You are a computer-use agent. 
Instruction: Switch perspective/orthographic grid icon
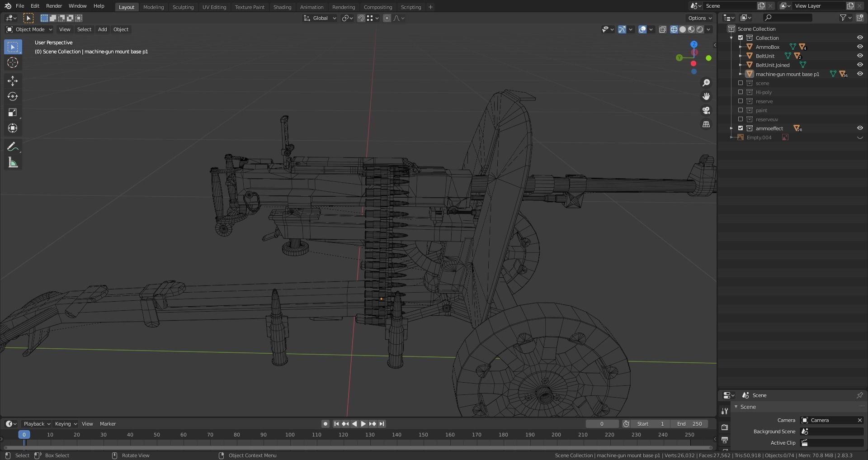tap(706, 124)
